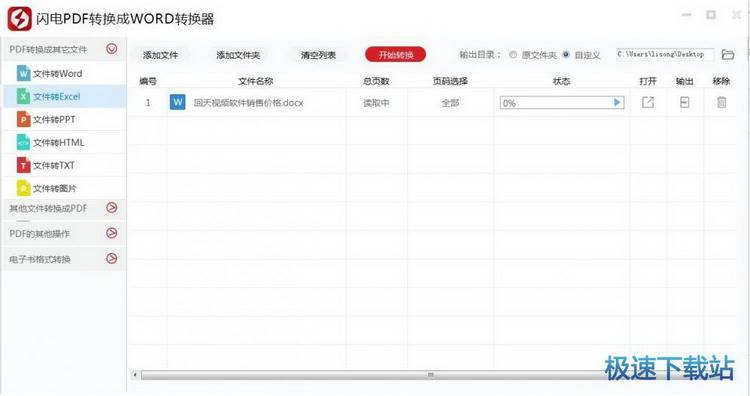This screenshot has height=396, width=750.
Task: Expand PDF的其他操作 section
Action: (x=111, y=233)
